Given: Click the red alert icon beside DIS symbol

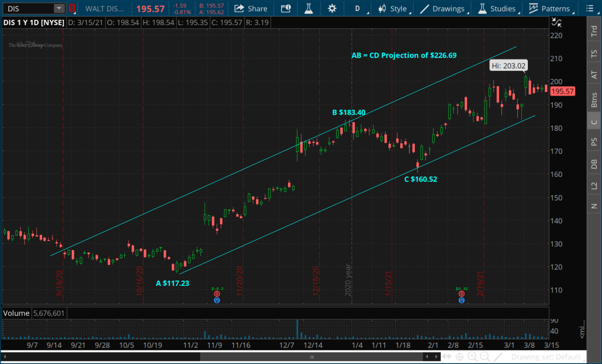Looking at the screenshot, I should (x=73, y=9).
